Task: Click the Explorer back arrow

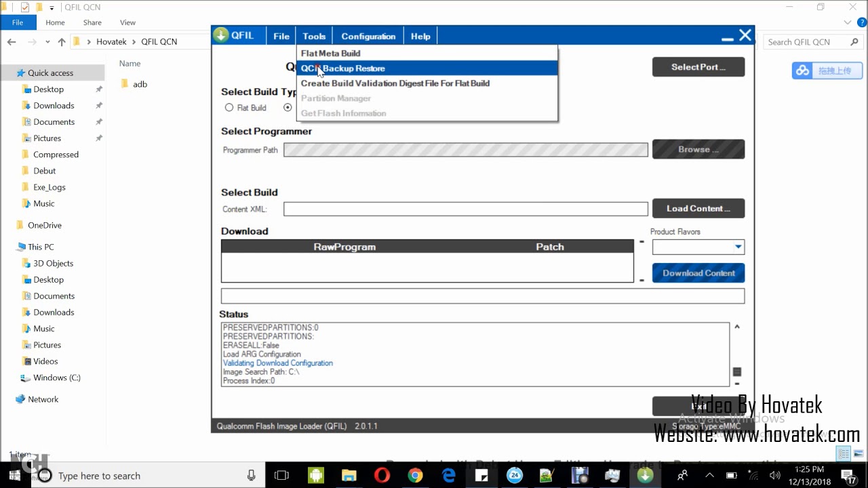Action: (x=12, y=42)
